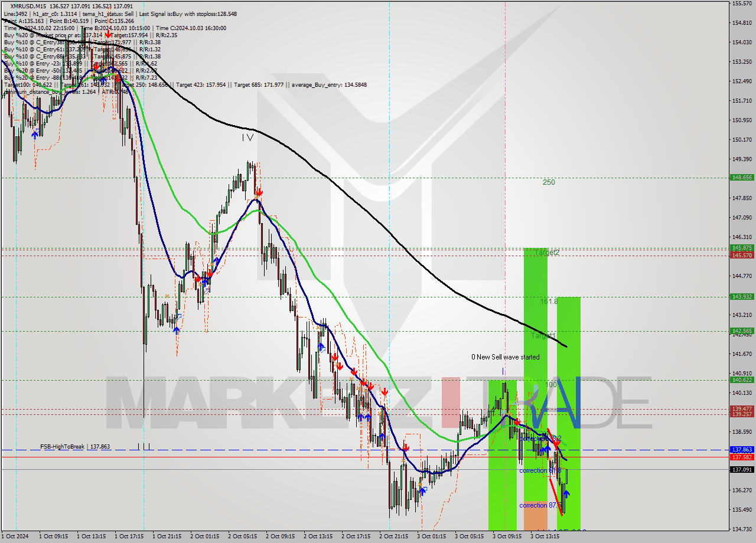Viewport: 756px width, 543px height.
Task: Click the 143.932 green price tag
Action: (x=742, y=297)
